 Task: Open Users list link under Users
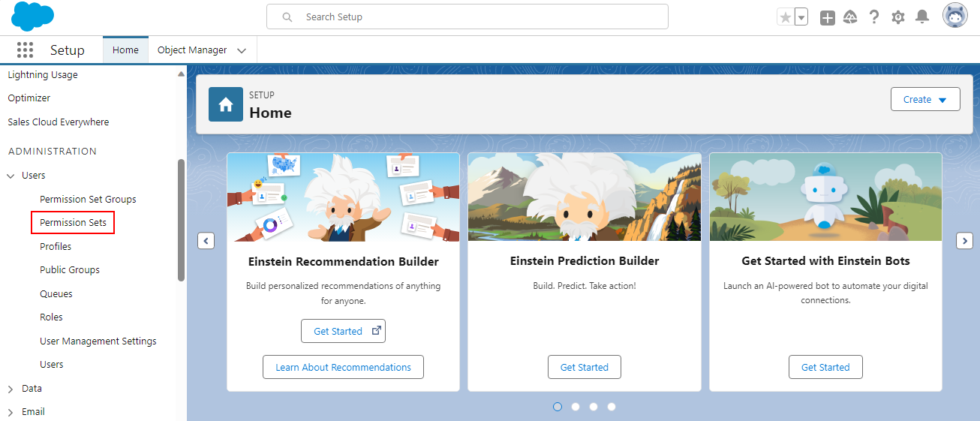tap(52, 364)
